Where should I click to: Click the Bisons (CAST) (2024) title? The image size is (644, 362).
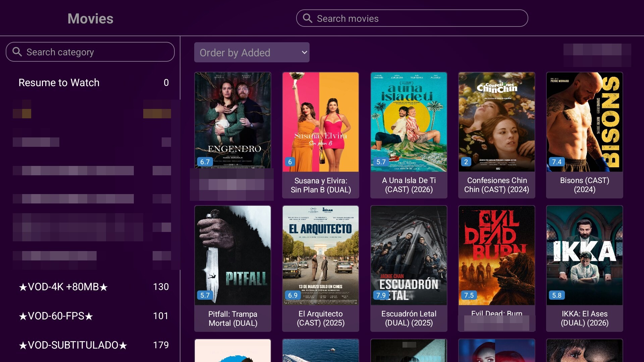tap(585, 185)
